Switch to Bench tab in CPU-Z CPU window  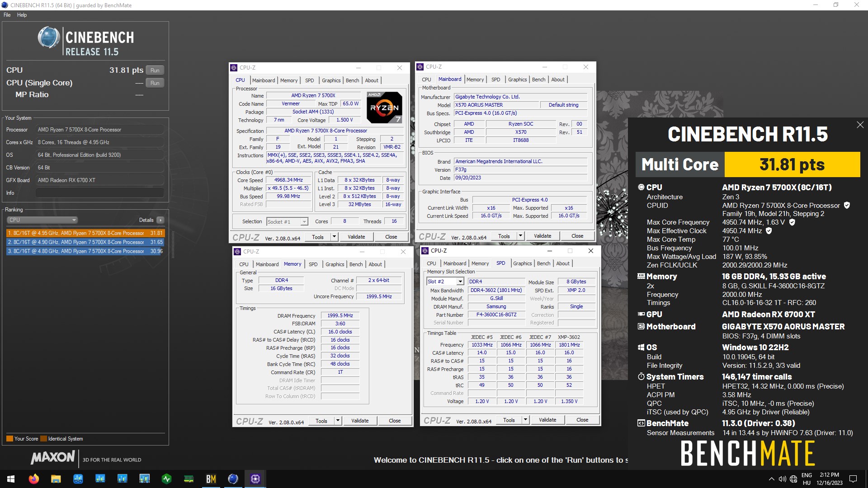coord(353,80)
